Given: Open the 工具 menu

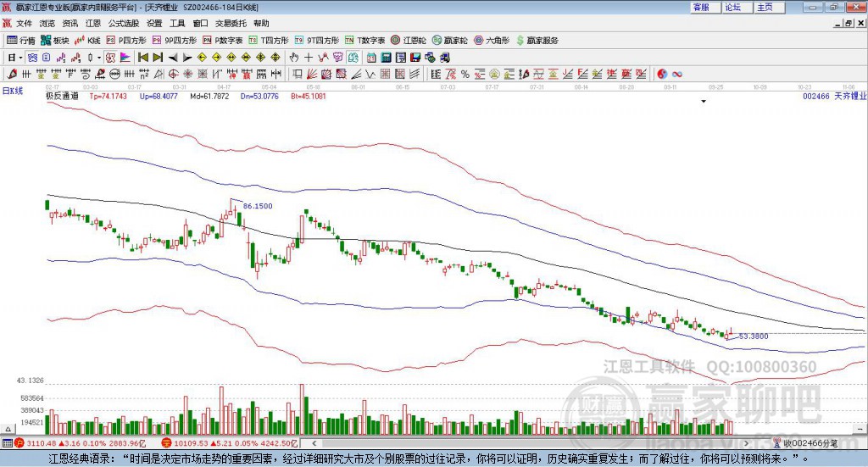Looking at the screenshot, I should click(177, 23).
